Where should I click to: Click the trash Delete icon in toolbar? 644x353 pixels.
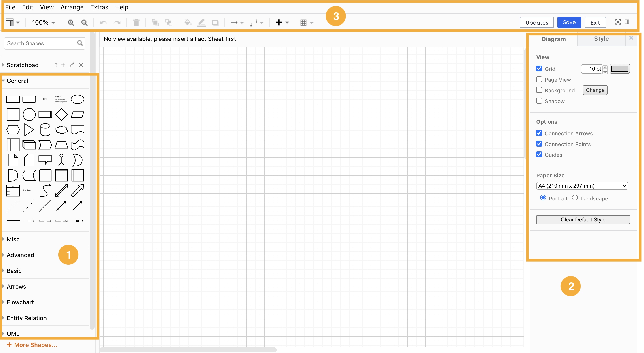click(136, 23)
